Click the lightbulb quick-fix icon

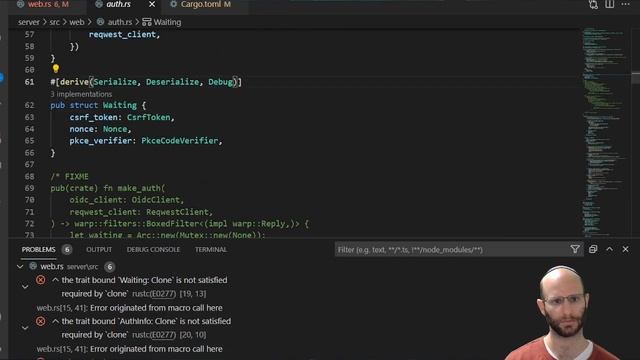click(x=56, y=69)
